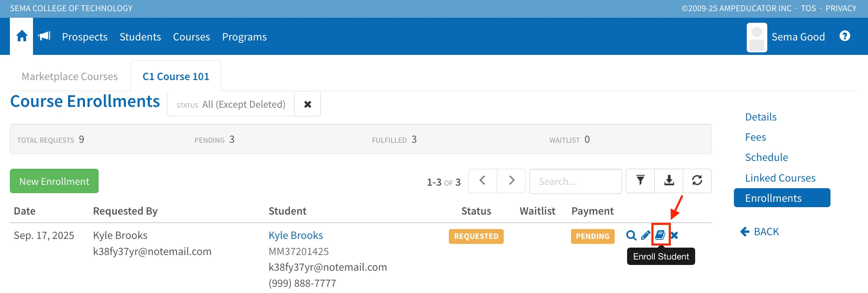
Task: Download enrollments with the export icon
Action: coord(669,181)
